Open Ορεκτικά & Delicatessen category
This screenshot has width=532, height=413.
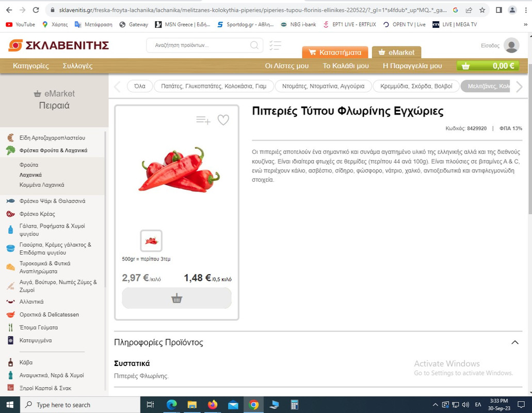click(49, 314)
